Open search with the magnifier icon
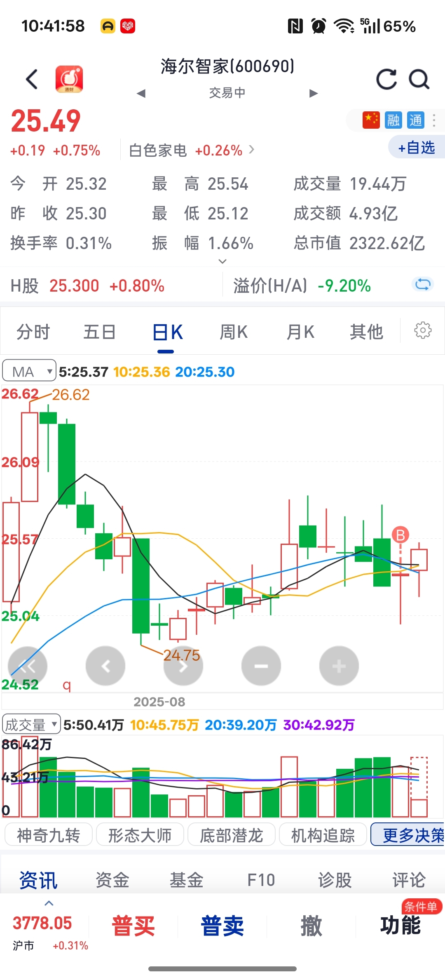Viewport: 445px width, 980px height. (419, 79)
